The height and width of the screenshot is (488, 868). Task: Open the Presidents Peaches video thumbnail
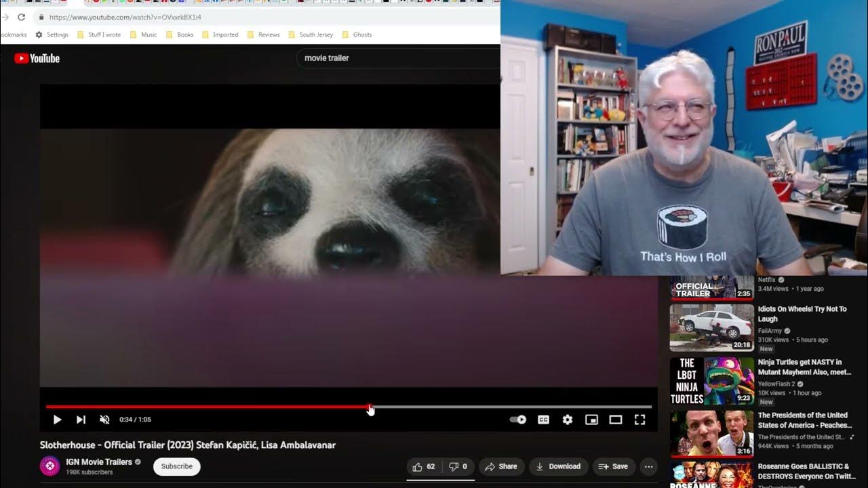point(711,434)
